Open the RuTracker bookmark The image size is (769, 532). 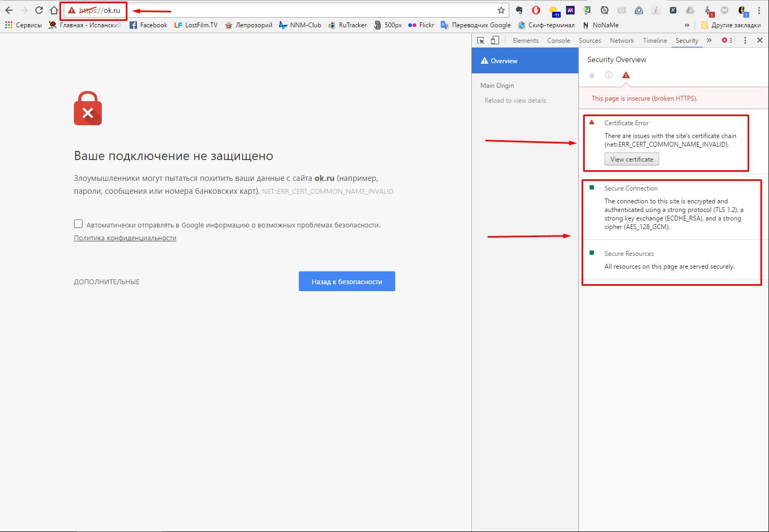(347, 25)
